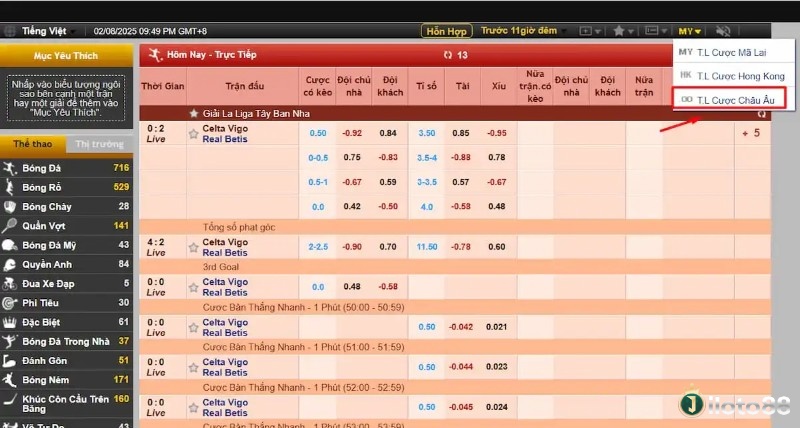800x428 pixels.
Task: Open the Tiếng Việt language dropdown
Action: pyautogui.click(x=48, y=31)
